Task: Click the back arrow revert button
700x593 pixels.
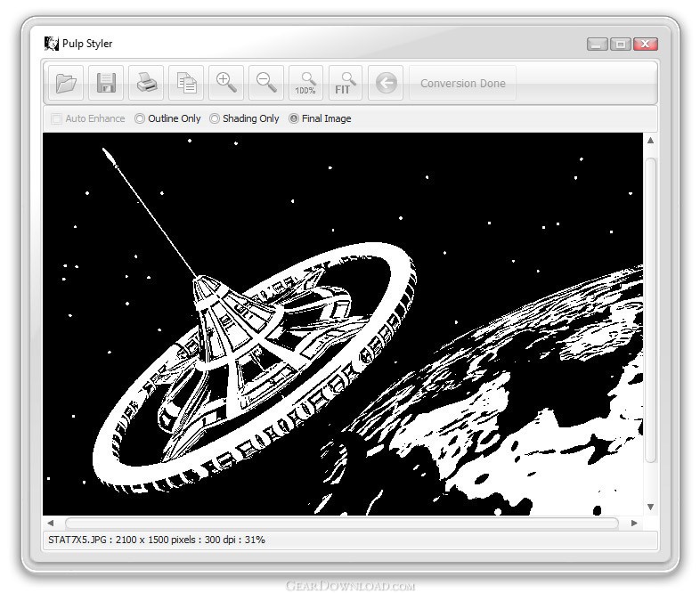Action: coord(386,83)
